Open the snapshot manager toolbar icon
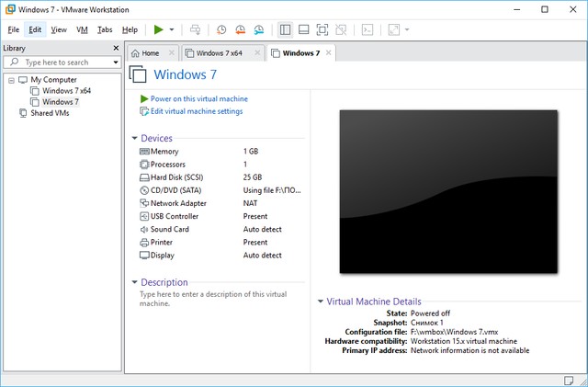The height and width of the screenshot is (387, 588). click(x=258, y=29)
